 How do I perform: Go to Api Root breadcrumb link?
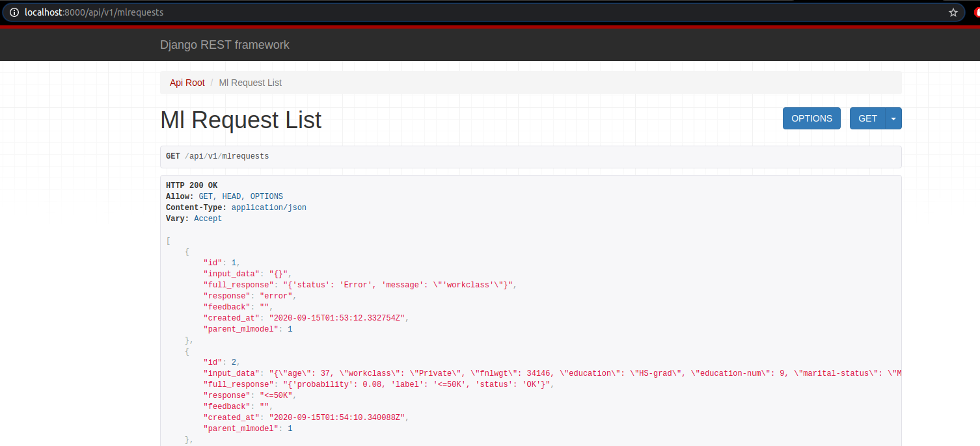[187, 83]
